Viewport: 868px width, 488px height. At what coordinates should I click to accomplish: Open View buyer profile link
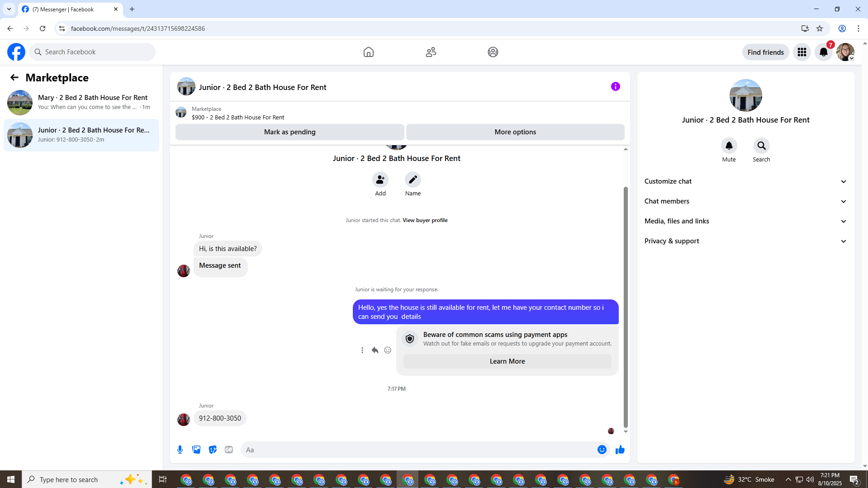point(425,220)
